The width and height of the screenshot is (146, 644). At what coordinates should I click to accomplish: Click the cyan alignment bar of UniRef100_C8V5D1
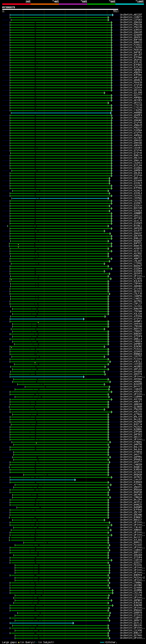60,198
